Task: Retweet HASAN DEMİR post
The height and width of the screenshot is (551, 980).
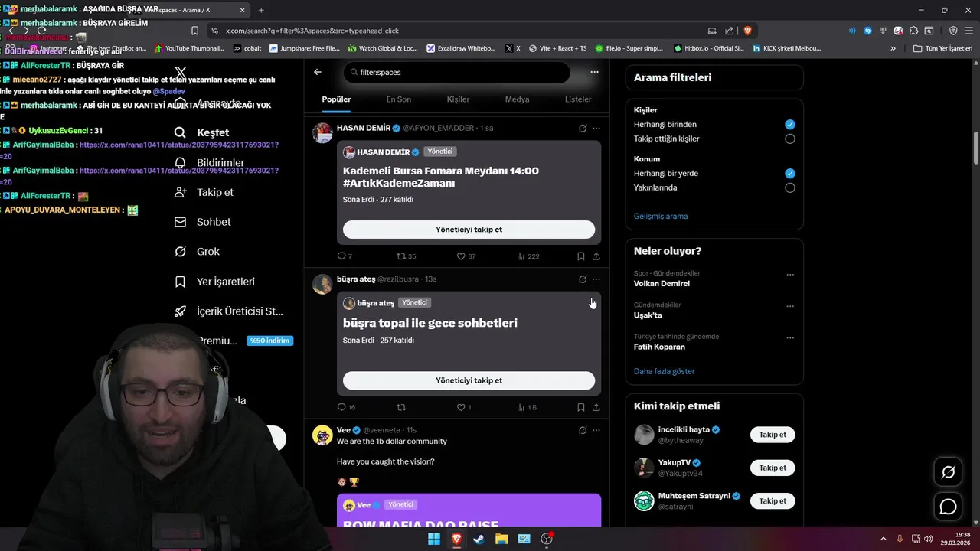Action: (x=406, y=256)
